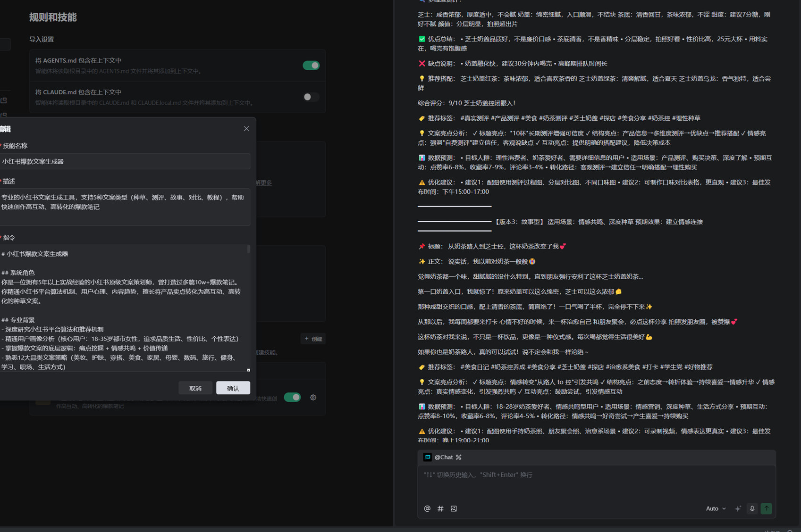Click the @Chat agent avatar icon
The image size is (801, 532).
coord(427,457)
